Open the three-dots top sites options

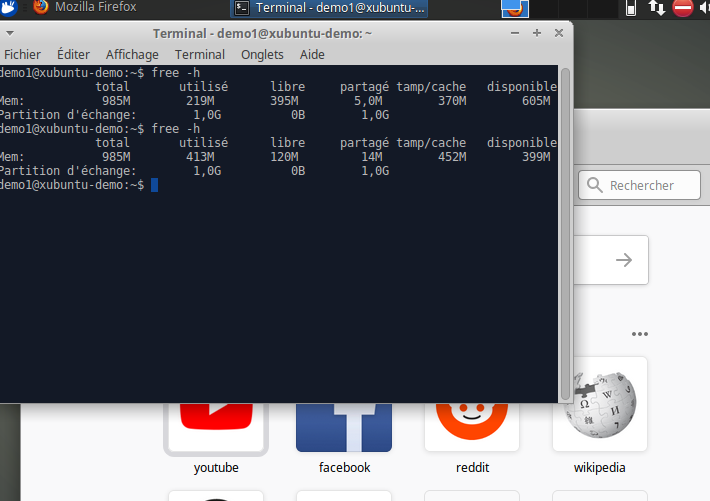(x=640, y=334)
